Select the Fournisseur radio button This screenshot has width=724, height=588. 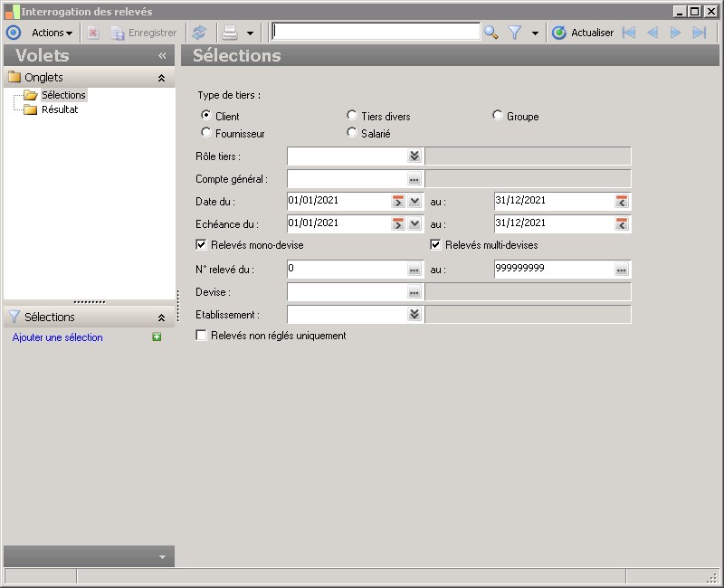pyautogui.click(x=207, y=133)
